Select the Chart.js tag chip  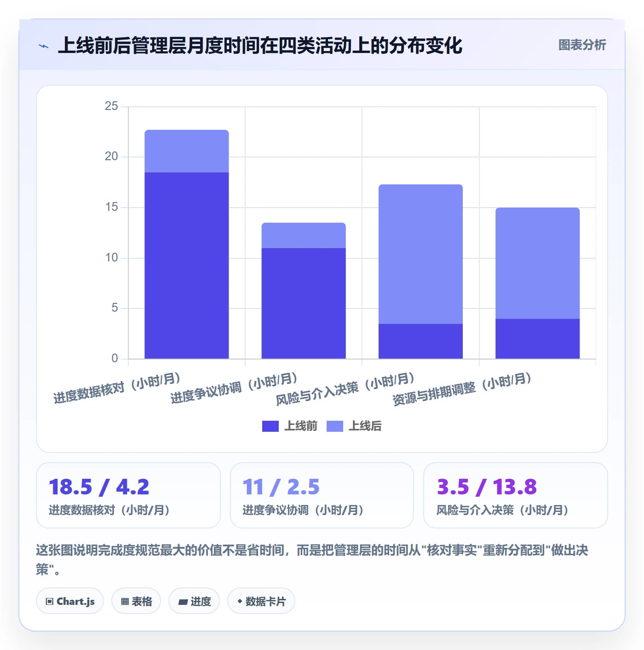[x=70, y=601]
